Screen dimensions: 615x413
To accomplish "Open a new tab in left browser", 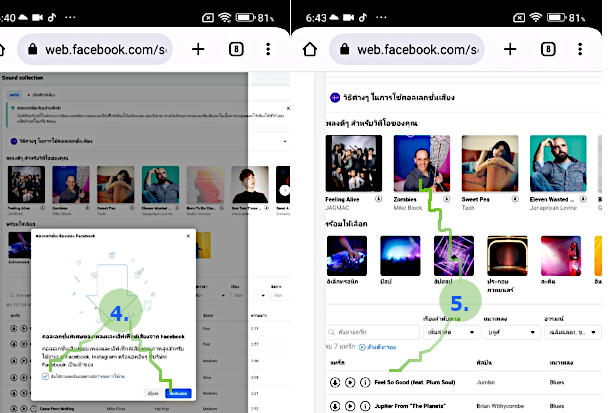I will click(198, 49).
